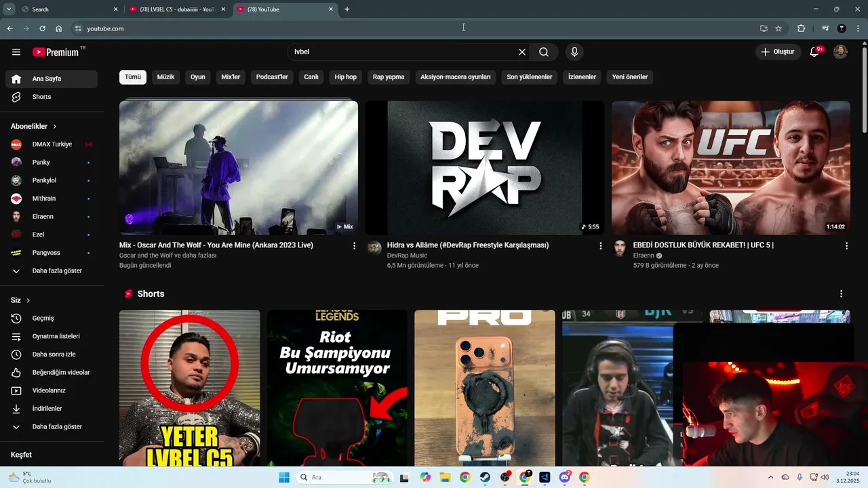Select the Yeni öneriler chip
The height and width of the screenshot is (488, 868).
(x=630, y=77)
